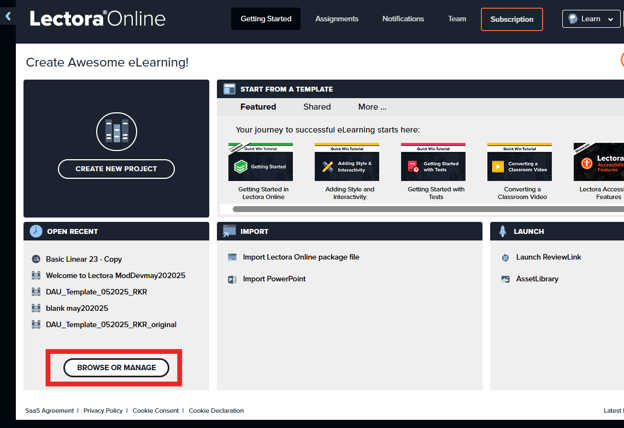Viewport: 624px width, 428px height.
Task: Open recent project blank may202025
Action: click(77, 308)
